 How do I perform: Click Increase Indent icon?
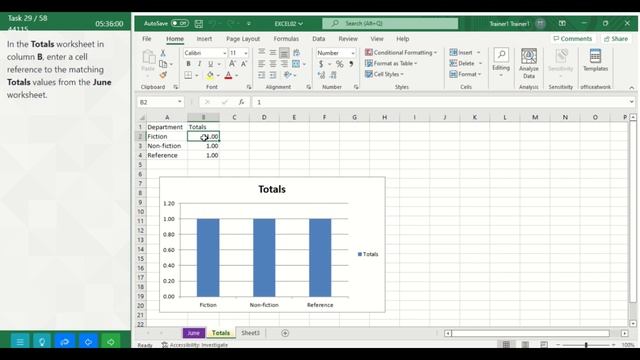pos(273,75)
